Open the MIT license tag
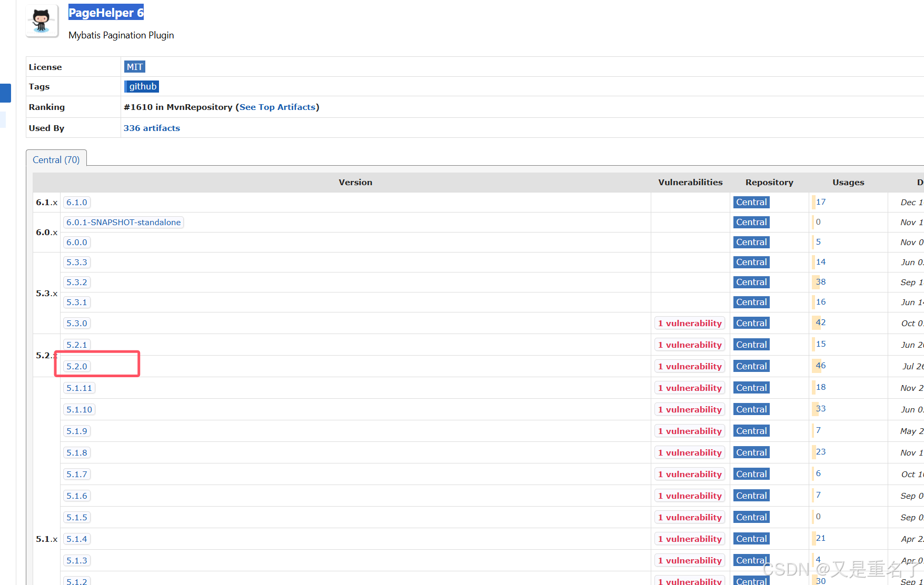 coord(135,67)
